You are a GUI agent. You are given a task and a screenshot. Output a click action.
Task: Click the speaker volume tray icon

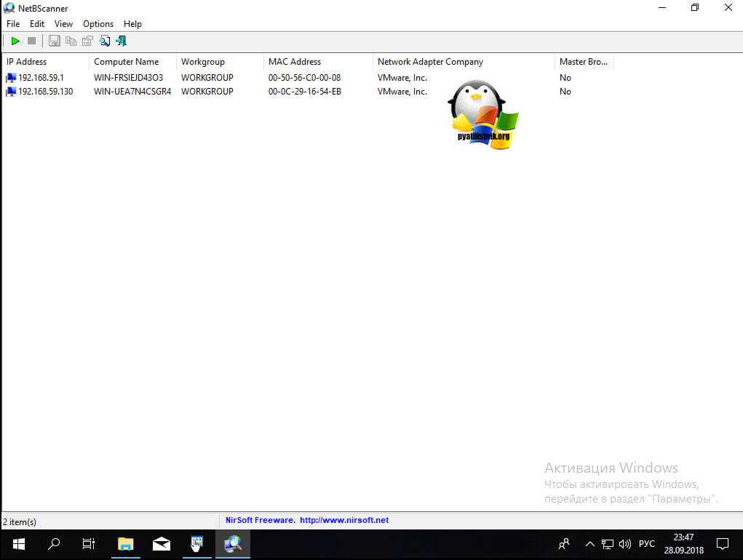624,543
